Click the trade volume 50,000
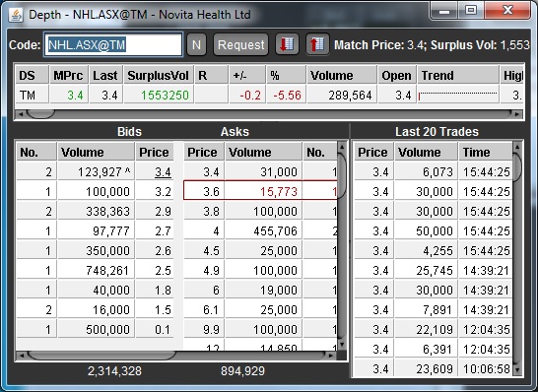538x392 pixels. [427, 230]
